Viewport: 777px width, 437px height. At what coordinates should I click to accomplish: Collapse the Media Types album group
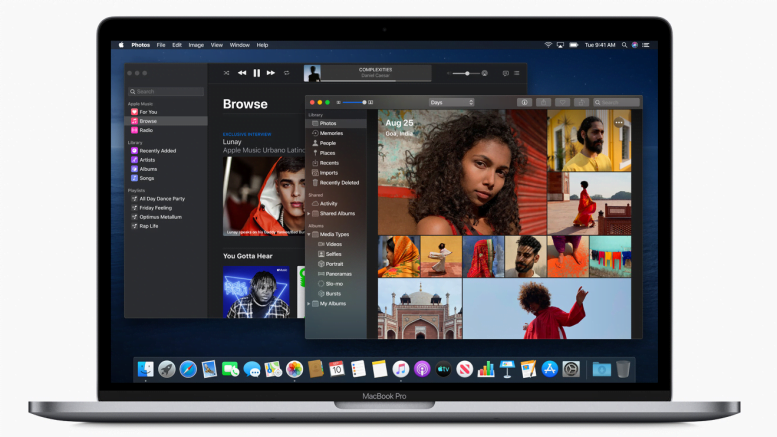(310, 234)
